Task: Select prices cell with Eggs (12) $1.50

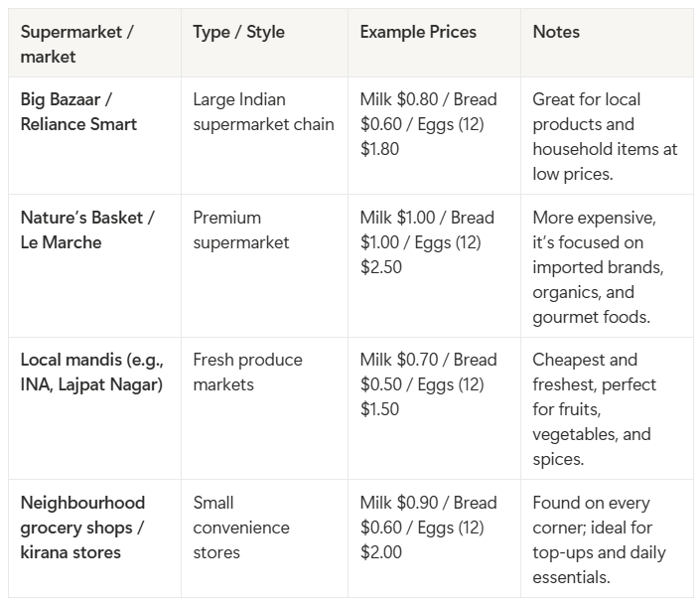Action: pos(428,384)
